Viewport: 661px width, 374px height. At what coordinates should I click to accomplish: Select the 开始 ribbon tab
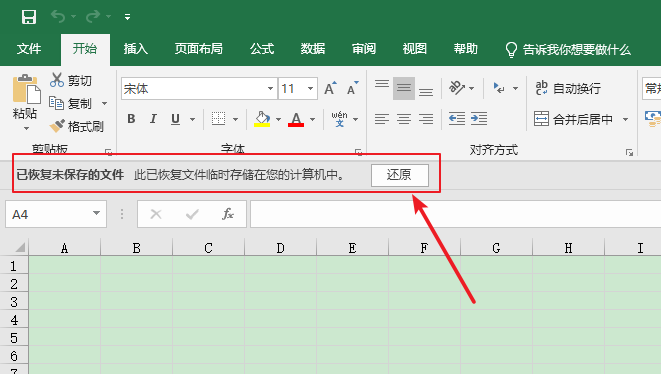(85, 49)
